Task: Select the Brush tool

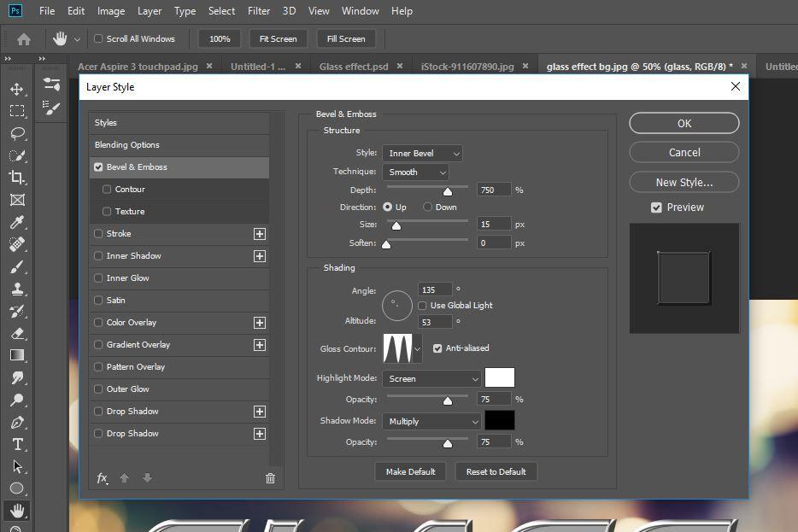Action: [17, 266]
